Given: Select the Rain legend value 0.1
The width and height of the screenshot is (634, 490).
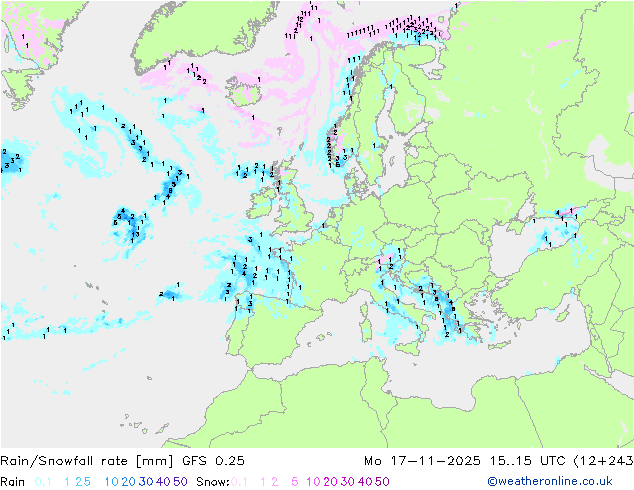Looking at the screenshot, I should [43, 482].
